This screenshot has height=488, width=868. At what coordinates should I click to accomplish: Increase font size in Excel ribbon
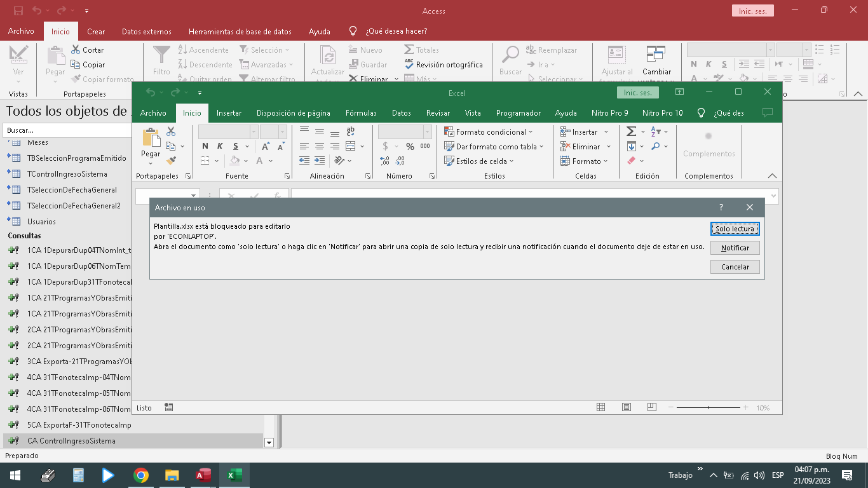click(266, 146)
